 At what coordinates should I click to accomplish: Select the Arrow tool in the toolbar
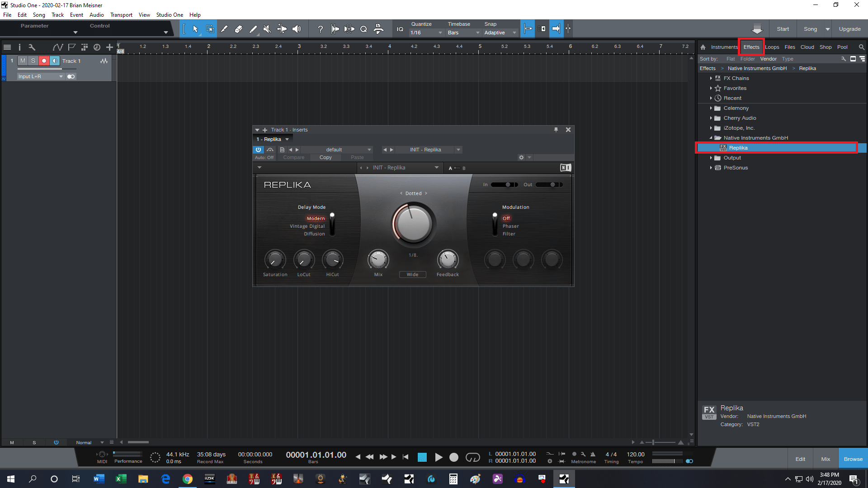[194, 28]
